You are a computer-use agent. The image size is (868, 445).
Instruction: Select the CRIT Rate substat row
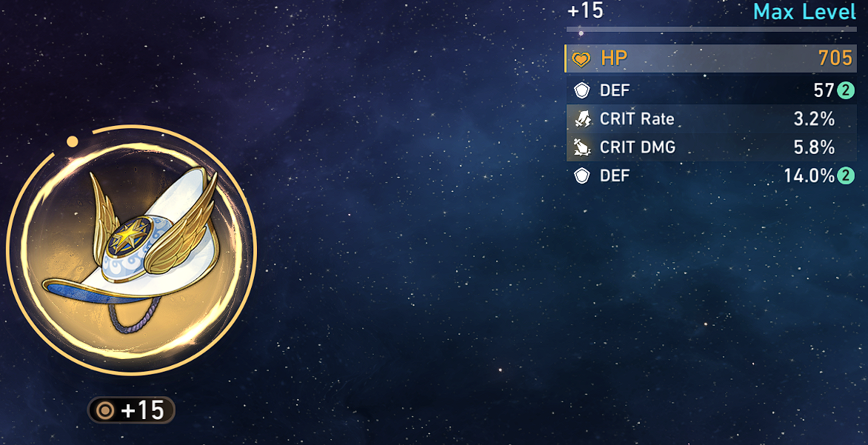pyautogui.click(x=711, y=119)
